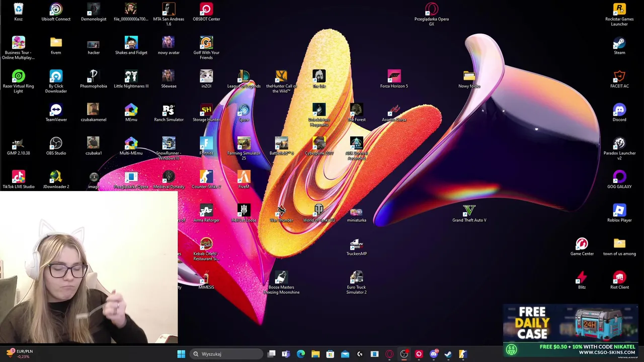Launch Microsoft Edge from the taskbar

click(x=301, y=354)
